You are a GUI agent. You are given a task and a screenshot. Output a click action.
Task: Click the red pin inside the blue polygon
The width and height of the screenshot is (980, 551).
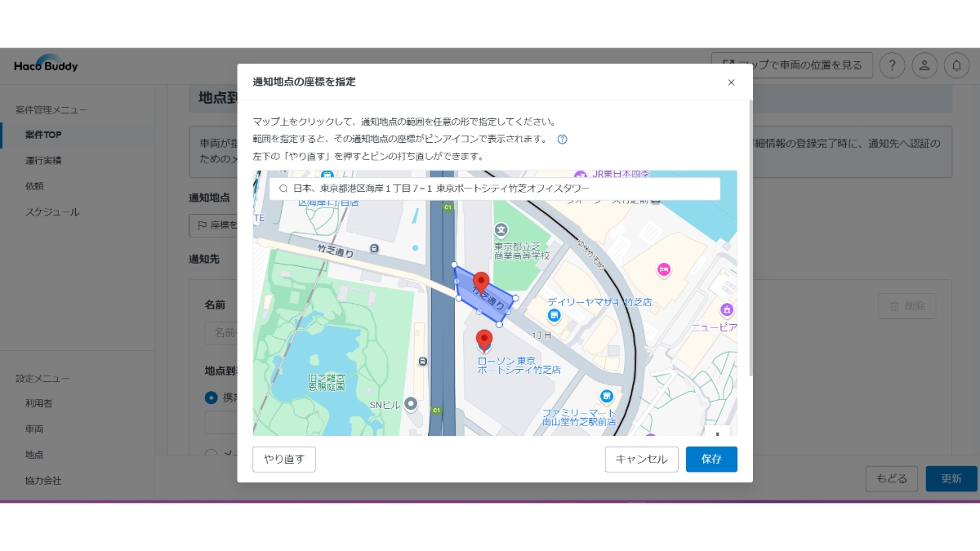click(x=481, y=282)
